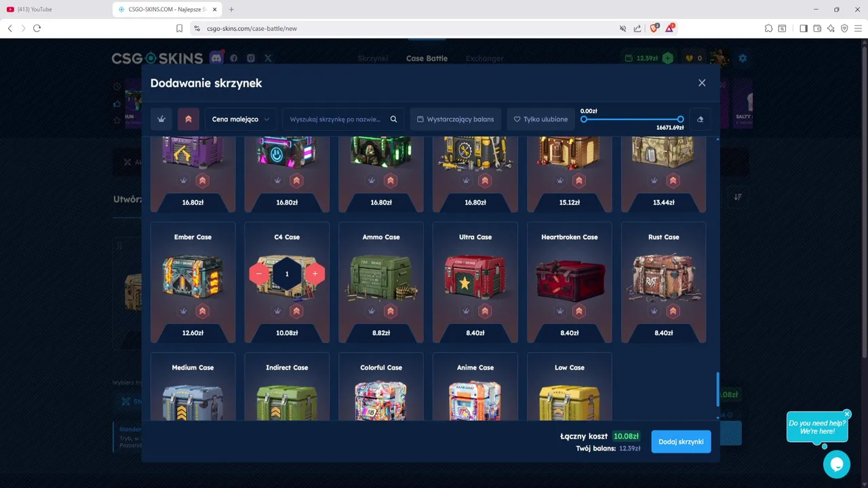Click the 12.60zł price of Ember Case
Viewport: 868px width, 488px height.
193,333
